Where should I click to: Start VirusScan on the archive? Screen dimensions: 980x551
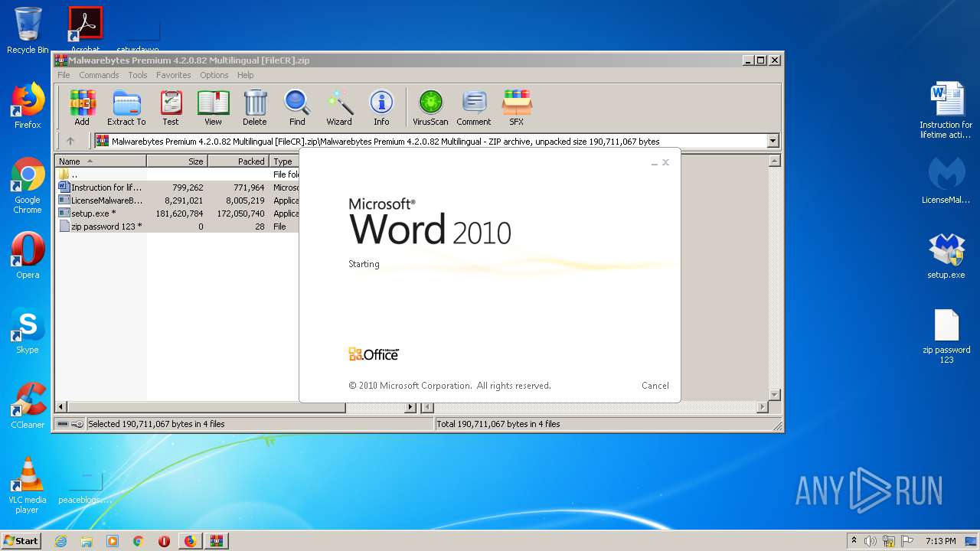(x=430, y=107)
